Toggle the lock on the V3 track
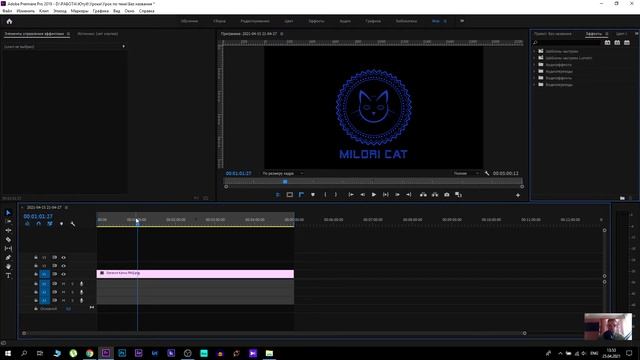 click(x=36, y=258)
